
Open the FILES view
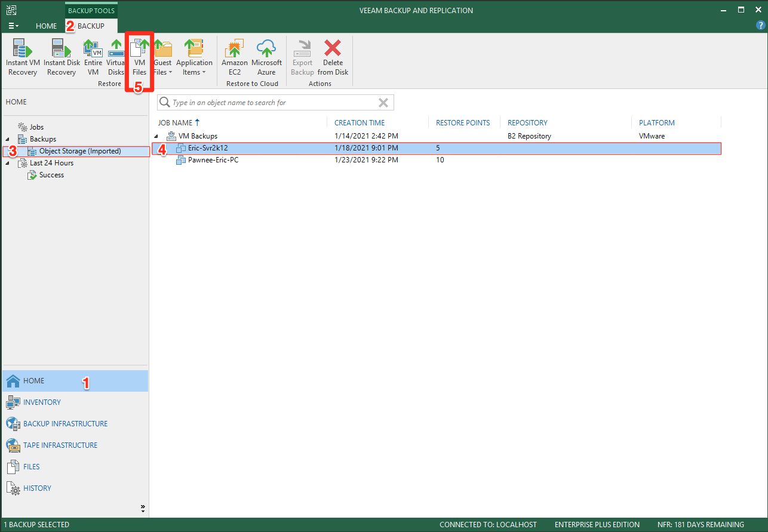75,467
